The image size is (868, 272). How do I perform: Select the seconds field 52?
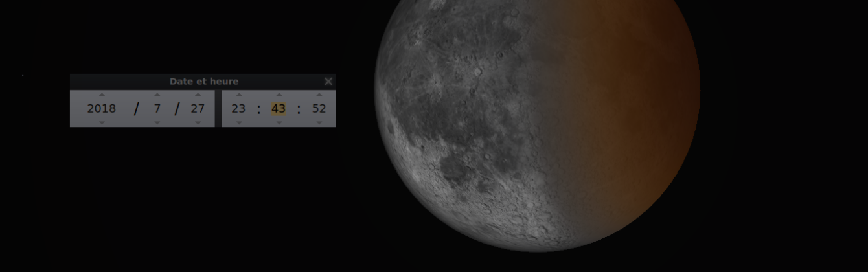click(319, 109)
